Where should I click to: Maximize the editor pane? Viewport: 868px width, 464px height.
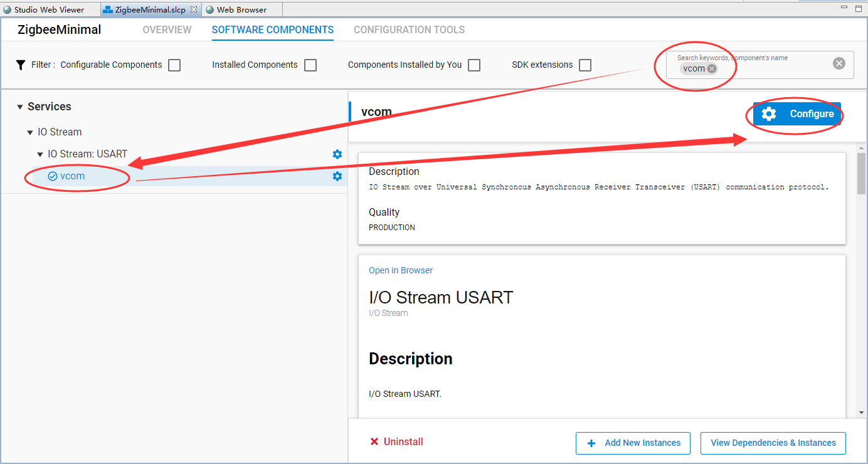click(858, 8)
